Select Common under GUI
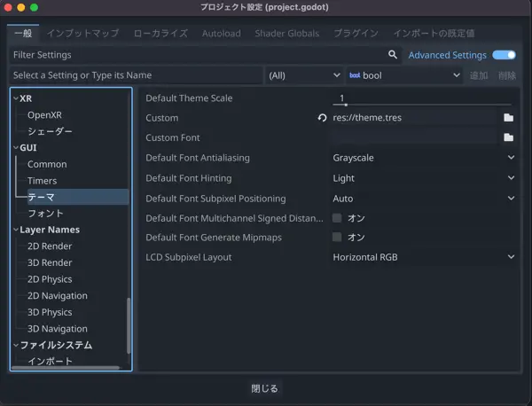This screenshot has width=532, height=406. (x=47, y=164)
